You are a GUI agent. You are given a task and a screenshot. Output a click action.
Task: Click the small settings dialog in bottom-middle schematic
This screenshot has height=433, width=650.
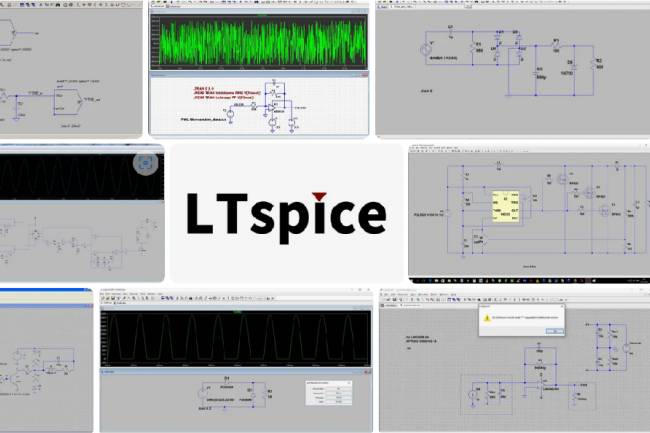327,392
